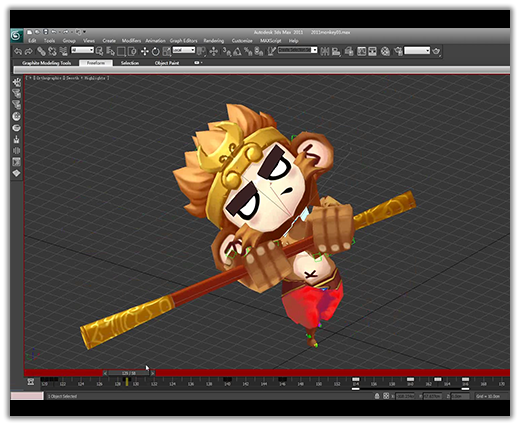Open the Rendering menu
The image size is (520, 426).
[214, 41]
